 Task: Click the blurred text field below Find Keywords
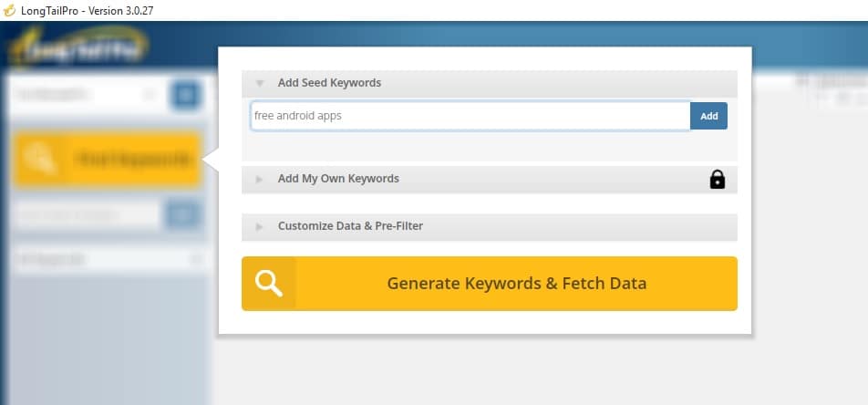coord(88,215)
